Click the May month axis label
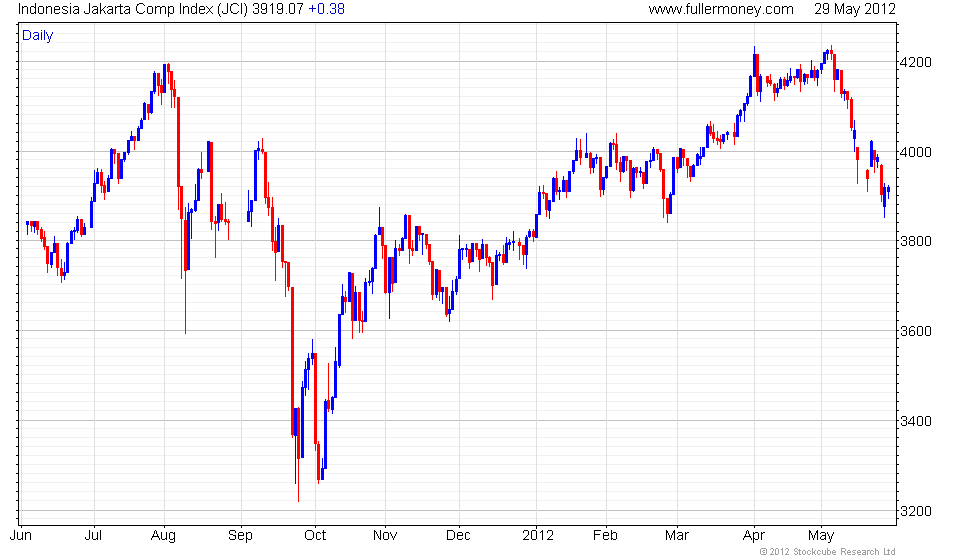The image size is (980, 560). point(821,536)
